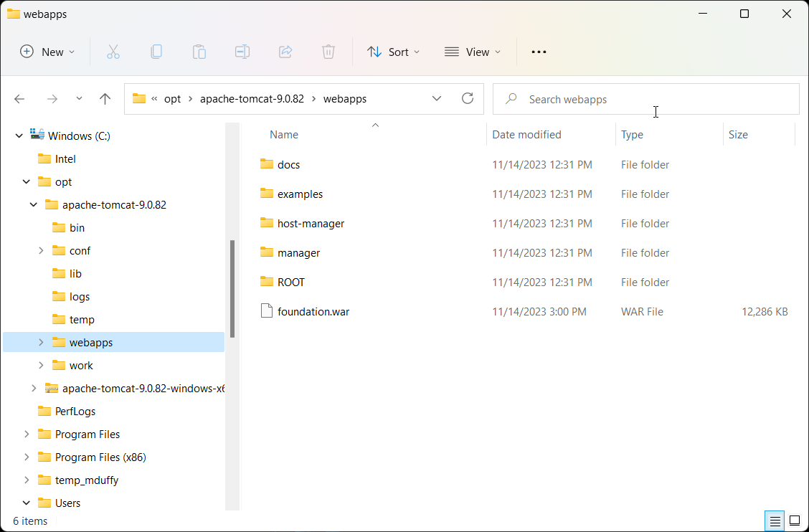Click the Delete trash can icon
809x532 pixels.
[328, 52]
